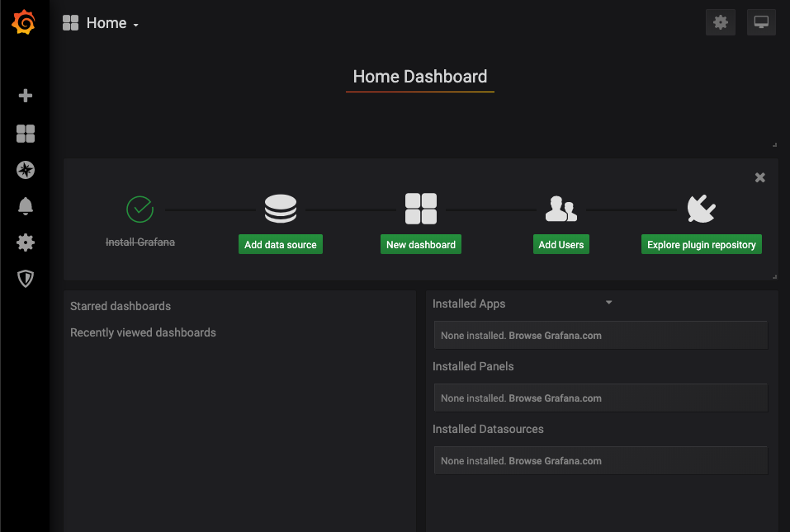Browse Grafana.com under Installed Panels
This screenshot has height=532, width=790.
tap(556, 398)
